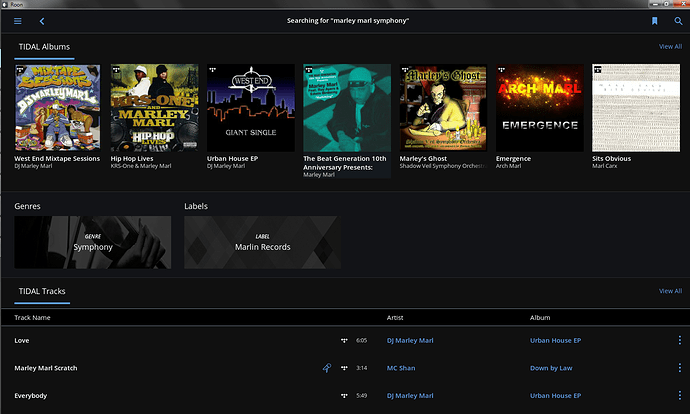The image size is (690, 414).
Task: Click the 5:49 duration on Everybody row
Action: [361, 396]
